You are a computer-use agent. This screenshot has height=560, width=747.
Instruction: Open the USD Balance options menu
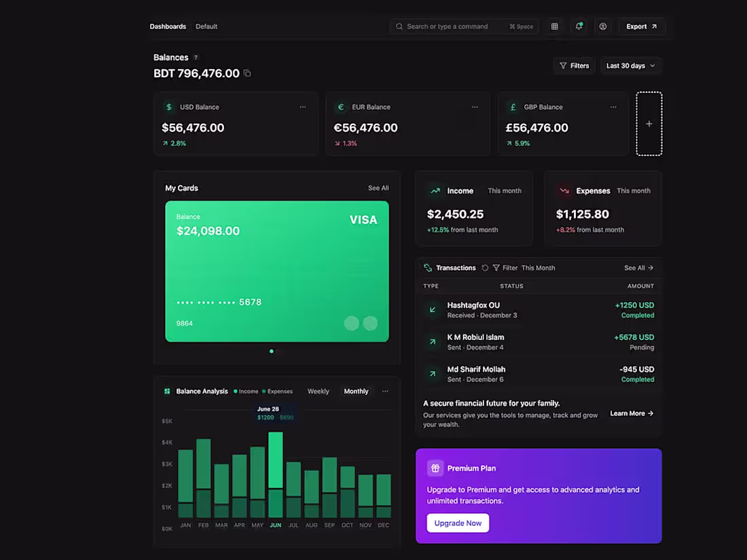[x=303, y=107]
